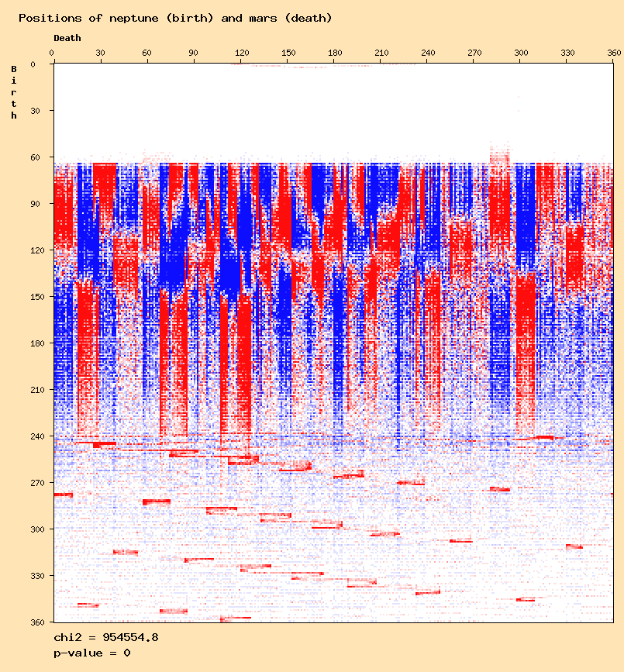The height and width of the screenshot is (672, 624).
Task: Click the 120 tick on the Birth axis
Action: tap(35, 250)
